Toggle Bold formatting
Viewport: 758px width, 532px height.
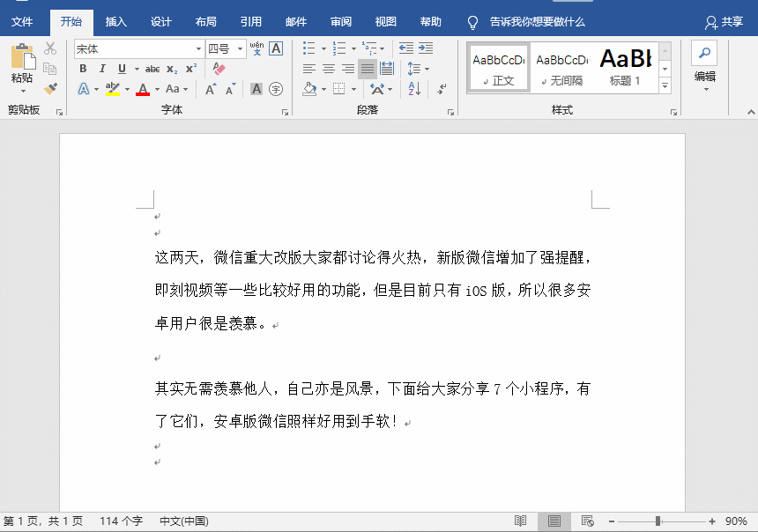click(x=83, y=69)
